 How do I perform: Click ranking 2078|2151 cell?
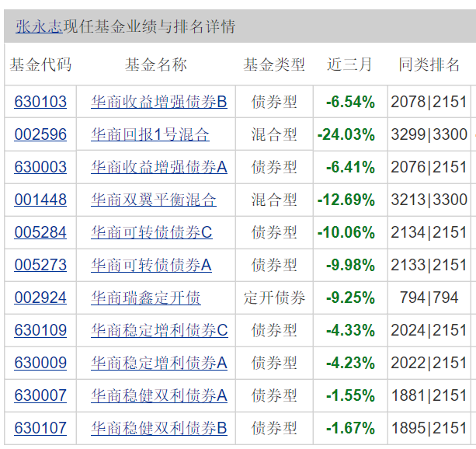(x=429, y=102)
